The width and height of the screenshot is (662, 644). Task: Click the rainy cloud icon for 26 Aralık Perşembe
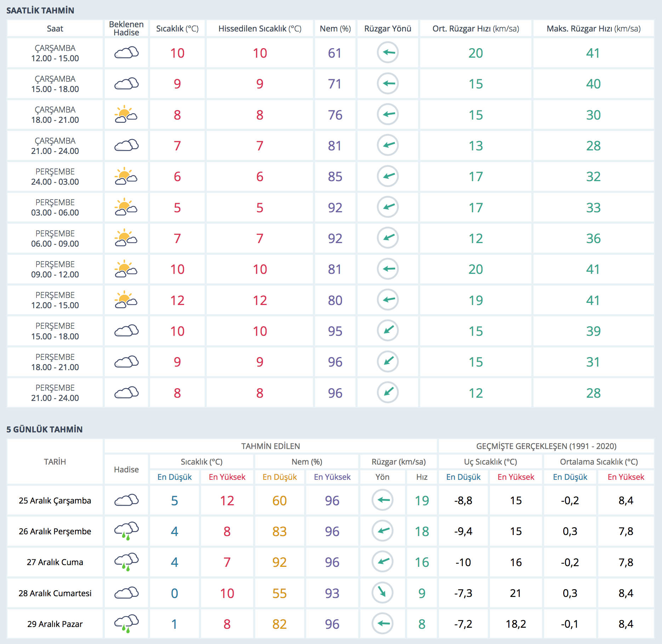[x=126, y=531]
